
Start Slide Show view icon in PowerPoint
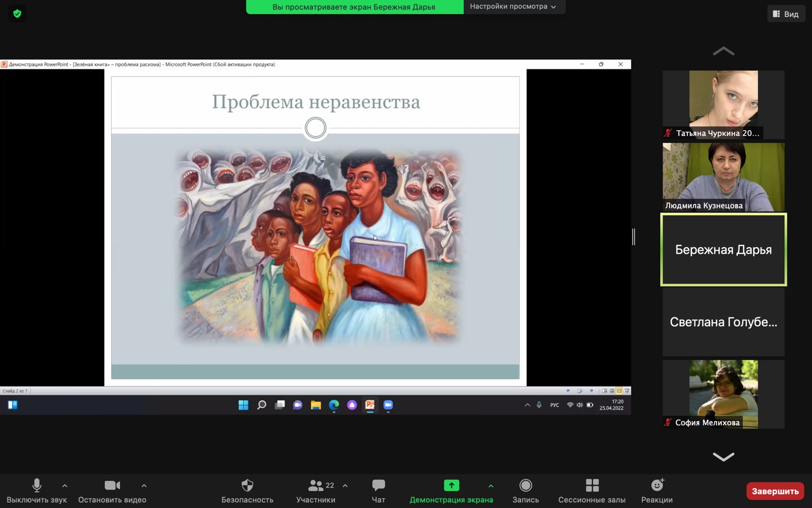tap(627, 390)
